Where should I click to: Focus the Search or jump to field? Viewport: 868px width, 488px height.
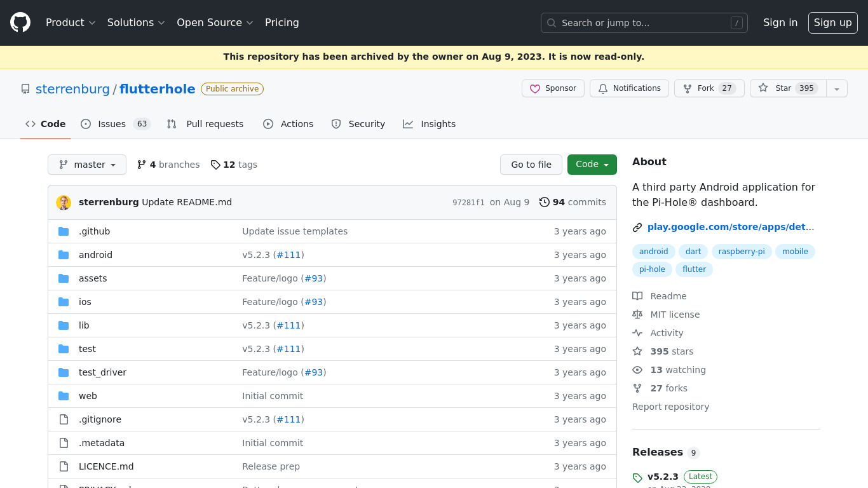click(644, 23)
